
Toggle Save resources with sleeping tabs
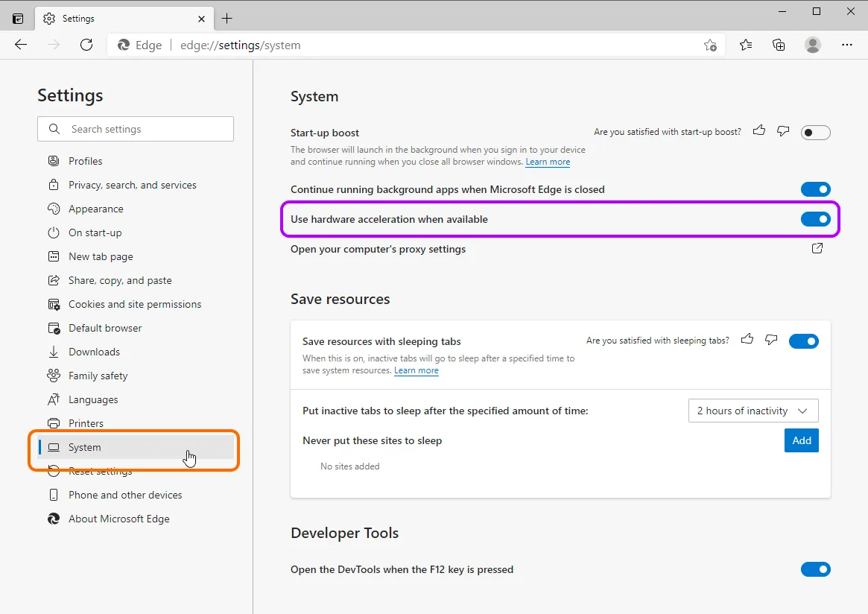tap(803, 341)
